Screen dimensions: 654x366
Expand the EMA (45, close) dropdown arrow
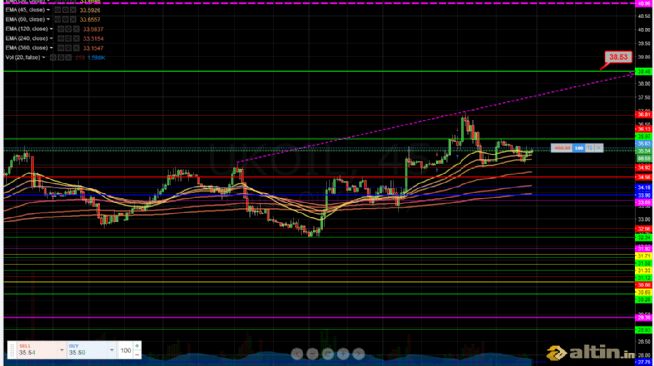pyautogui.click(x=48, y=10)
